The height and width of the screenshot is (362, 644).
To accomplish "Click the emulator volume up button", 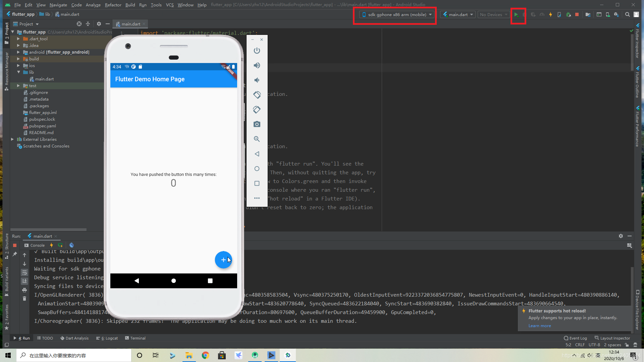I will 257,65.
